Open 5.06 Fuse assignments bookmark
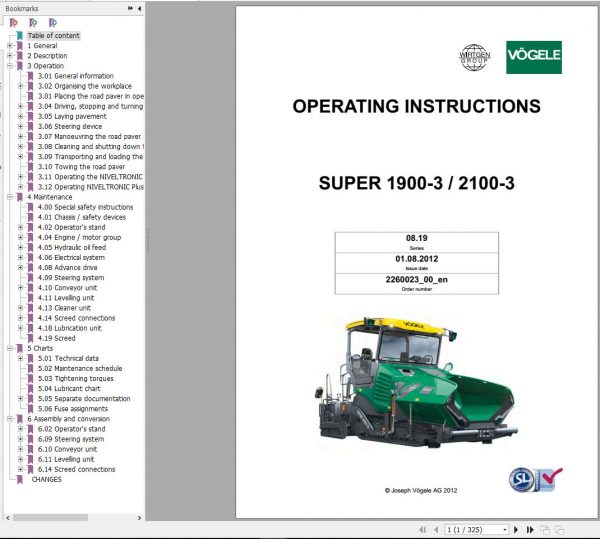 [x=73, y=409]
